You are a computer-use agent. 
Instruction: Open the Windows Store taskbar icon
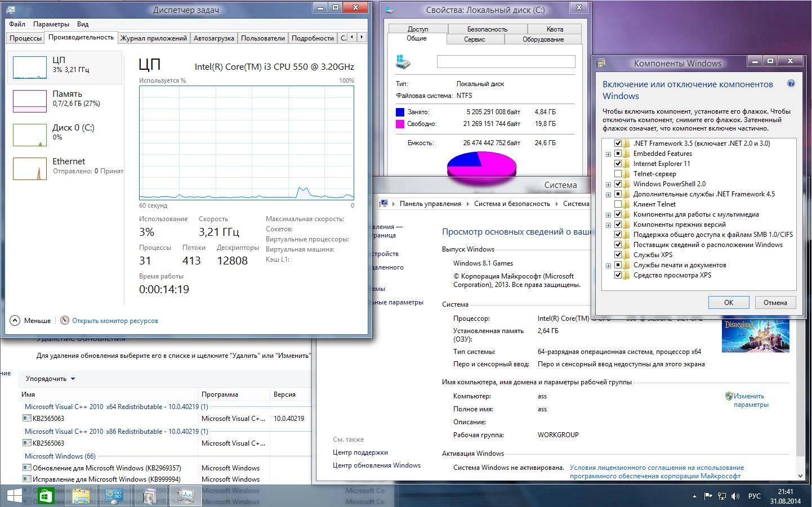pyautogui.click(x=46, y=496)
